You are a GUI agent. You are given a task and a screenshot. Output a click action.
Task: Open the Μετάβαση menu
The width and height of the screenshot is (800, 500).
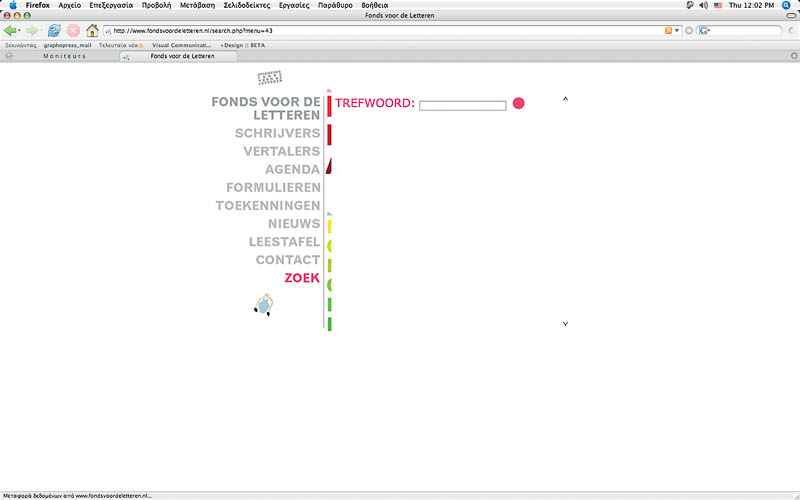click(197, 5)
